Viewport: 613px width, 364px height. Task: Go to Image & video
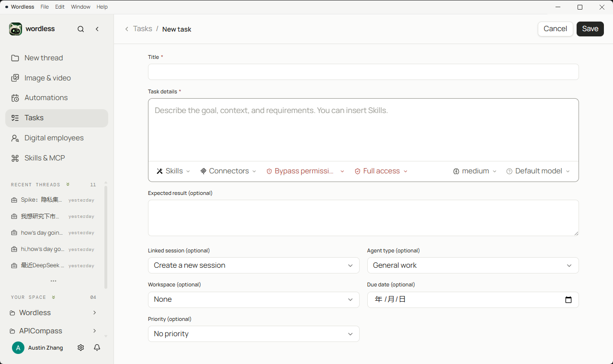pos(57,78)
